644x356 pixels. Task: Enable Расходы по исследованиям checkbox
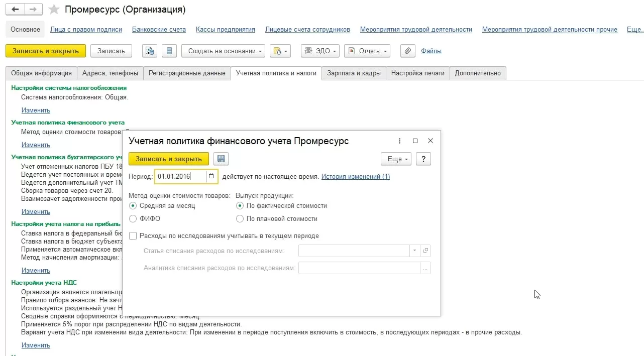pos(133,236)
